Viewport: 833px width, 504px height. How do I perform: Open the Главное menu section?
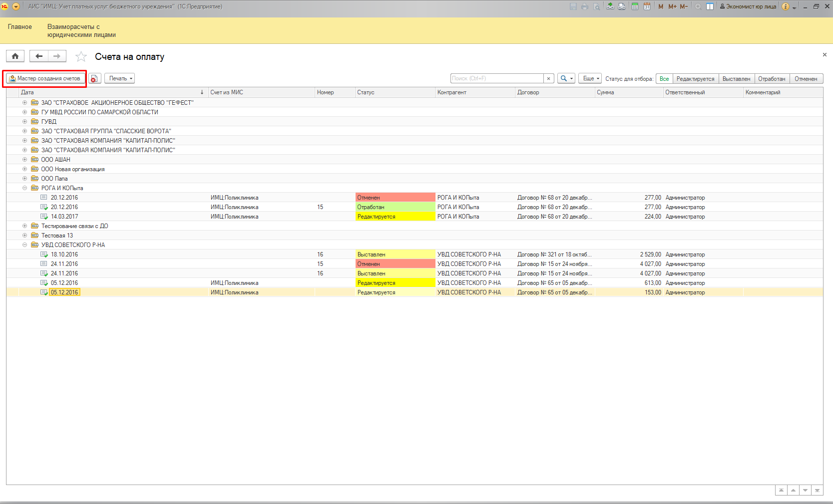click(20, 27)
